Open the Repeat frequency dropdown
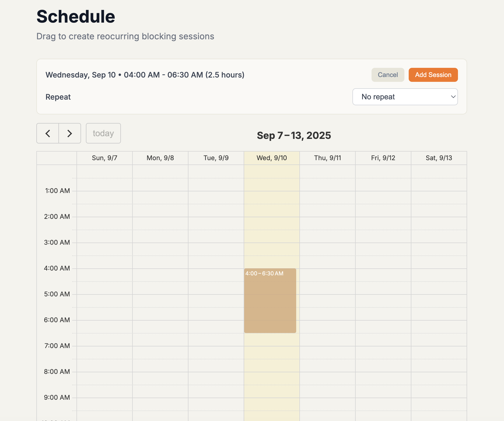This screenshot has width=504, height=421. click(x=405, y=97)
